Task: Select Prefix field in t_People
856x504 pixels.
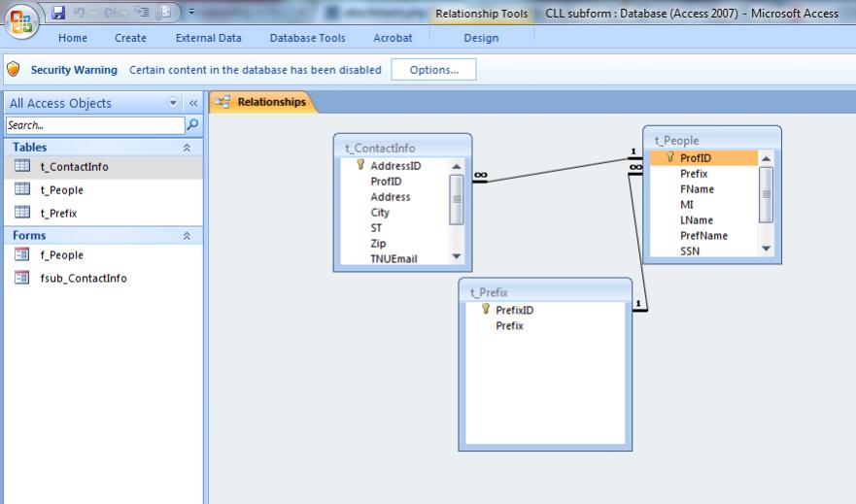Action: [x=694, y=174]
